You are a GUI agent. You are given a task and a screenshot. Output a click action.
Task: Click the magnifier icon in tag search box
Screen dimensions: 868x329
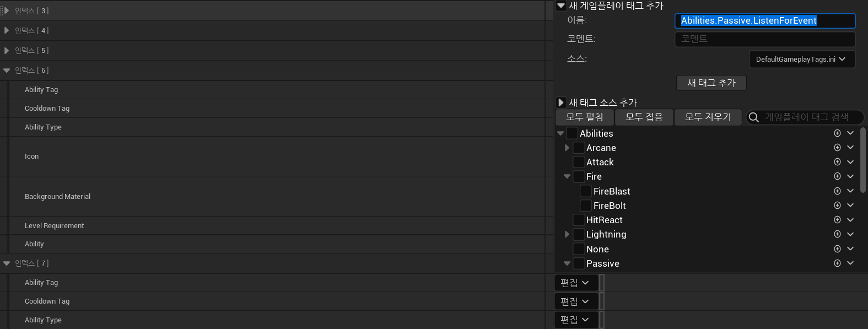click(x=754, y=117)
